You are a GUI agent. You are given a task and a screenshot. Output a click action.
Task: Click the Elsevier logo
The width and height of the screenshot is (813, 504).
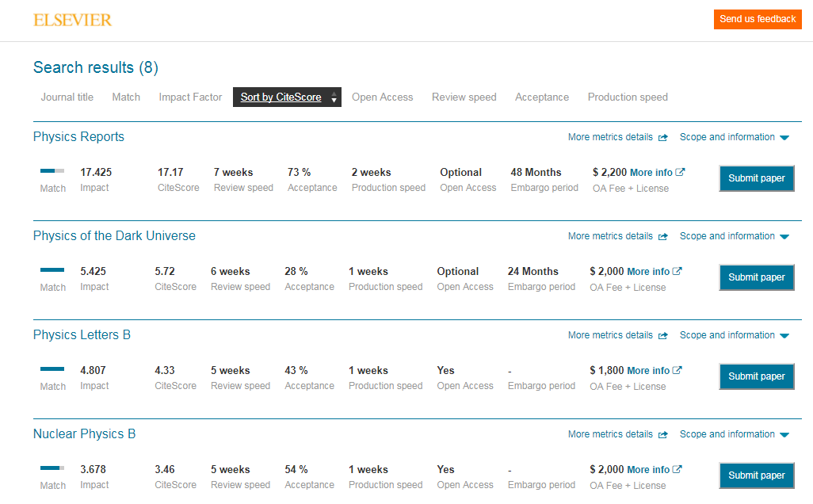tap(73, 21)
